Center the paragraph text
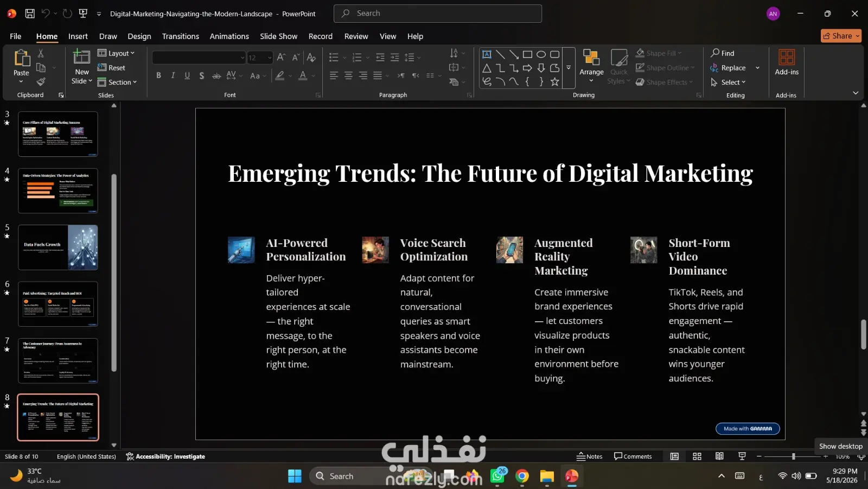Viewport: 868px width, 489px height. [348, 75]
